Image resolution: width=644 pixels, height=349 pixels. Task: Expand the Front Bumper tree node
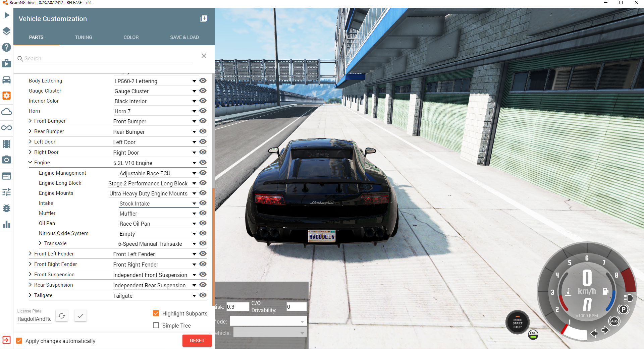30,121
